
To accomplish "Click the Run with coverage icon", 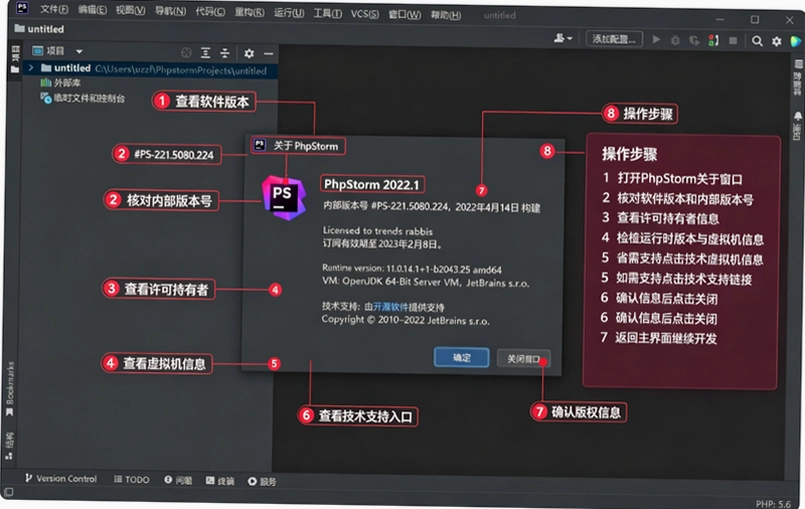I will coord(694,40).
